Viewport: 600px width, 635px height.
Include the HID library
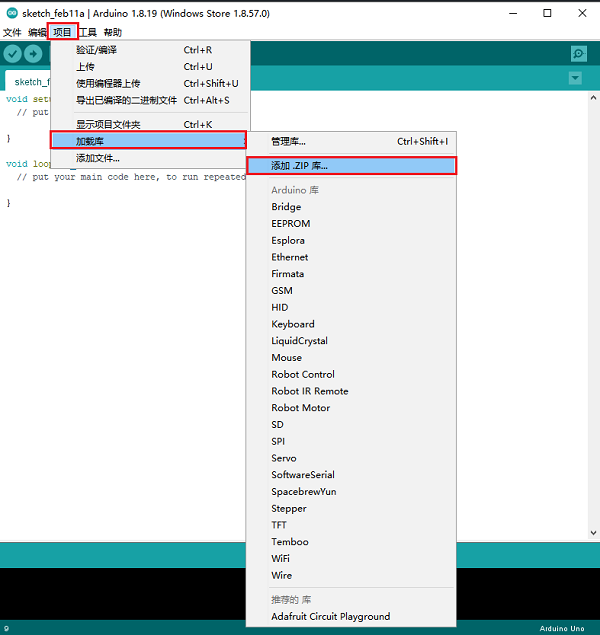tap(351, 307)
